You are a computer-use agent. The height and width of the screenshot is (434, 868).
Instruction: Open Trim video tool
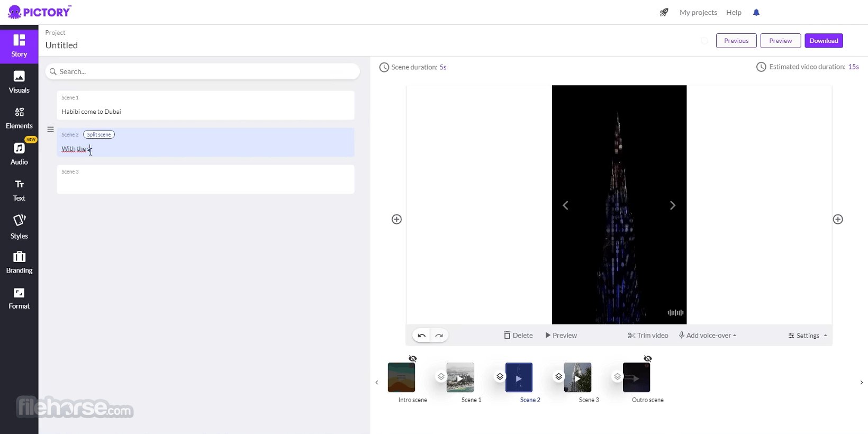[x=648, y=336]
